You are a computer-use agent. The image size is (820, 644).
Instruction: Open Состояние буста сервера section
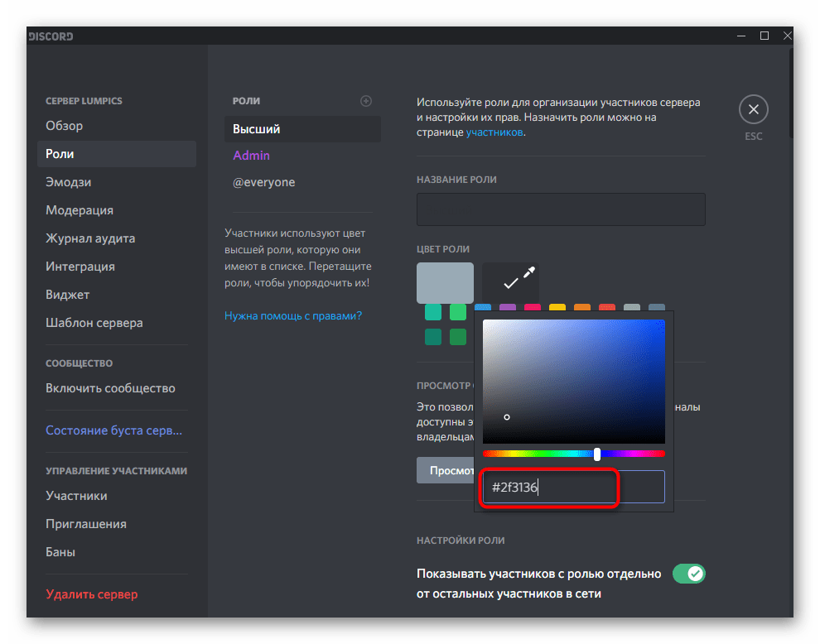pyautogui.click(x=113, y=430)
